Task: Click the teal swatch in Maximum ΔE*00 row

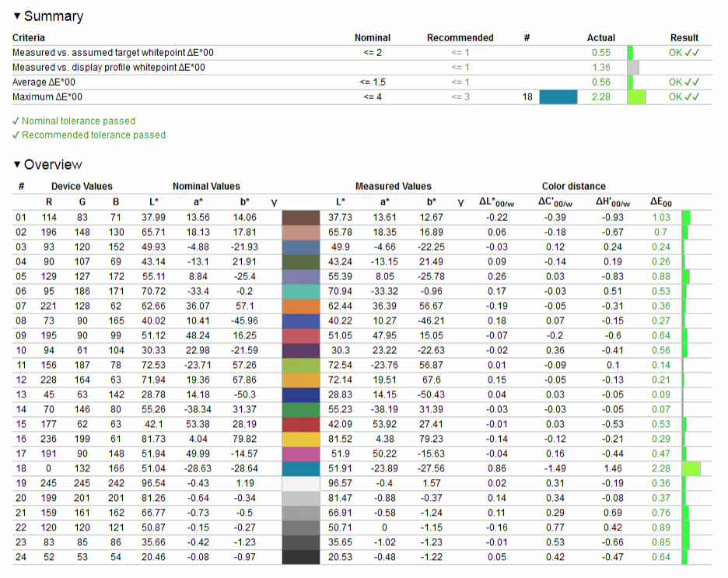Action: 558,97
